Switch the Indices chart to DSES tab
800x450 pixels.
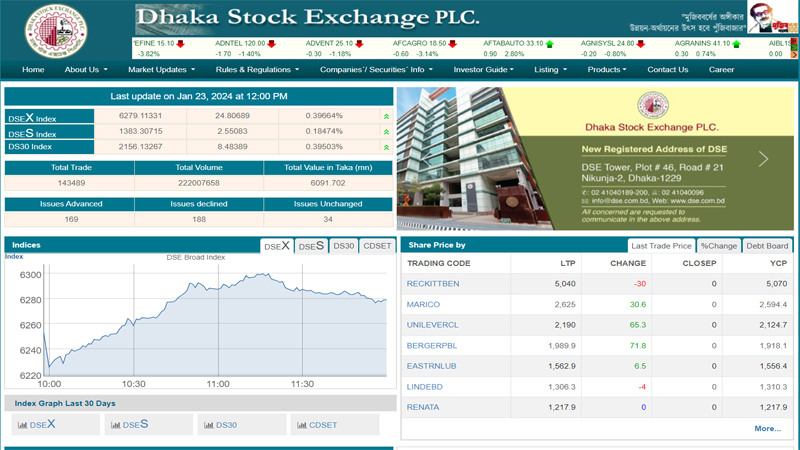pyautogui.click(x=311, y=246)
